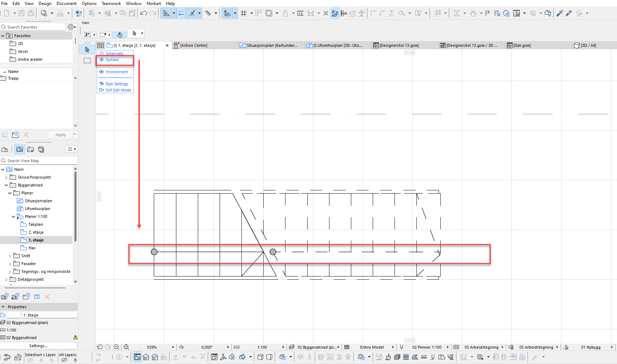Open the Document menu
Image resolution: width=617 pixels, height=364 pixels.
[x=66, y=4]
